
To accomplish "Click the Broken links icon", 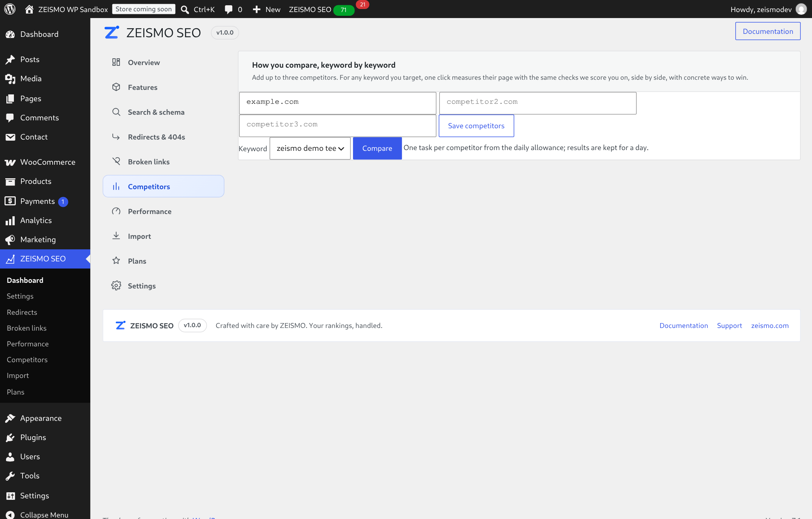I will (x=116, y=161).
